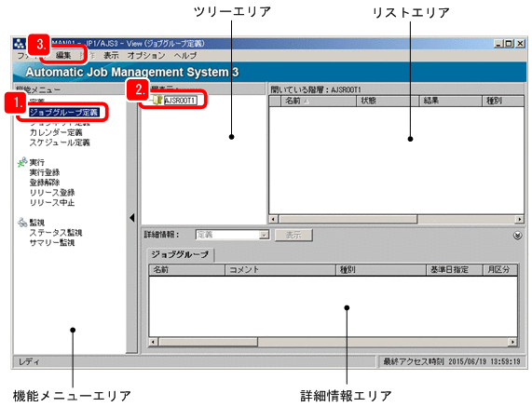Click the 基準日指定 column header
This screenshot has width=532, height=407.
[454, 270]
